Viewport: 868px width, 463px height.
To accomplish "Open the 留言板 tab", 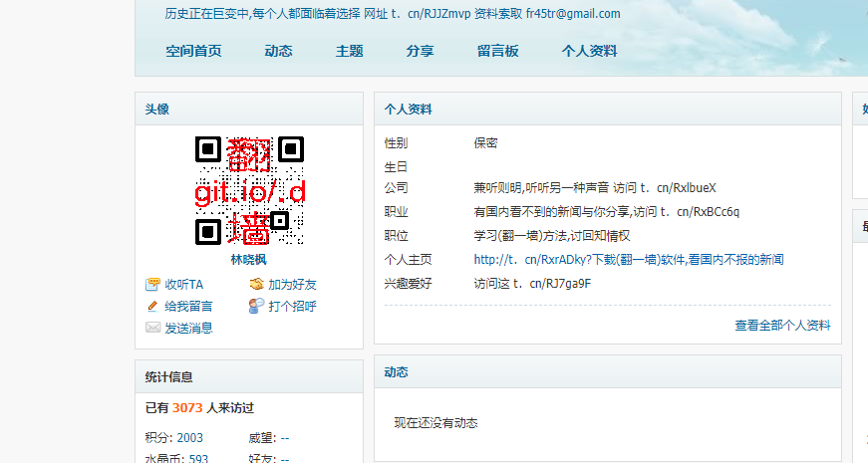I will 497,51.
